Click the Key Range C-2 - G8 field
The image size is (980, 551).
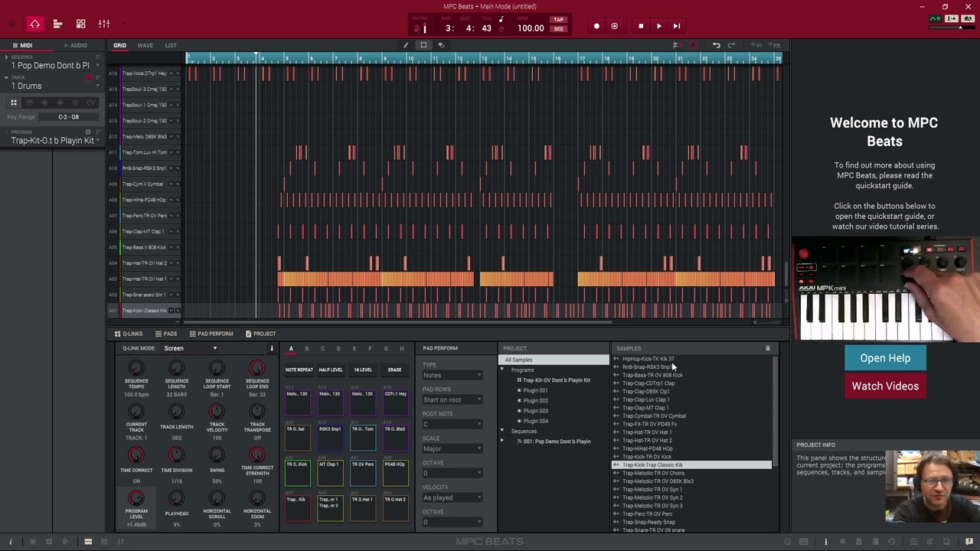(69, 117)
